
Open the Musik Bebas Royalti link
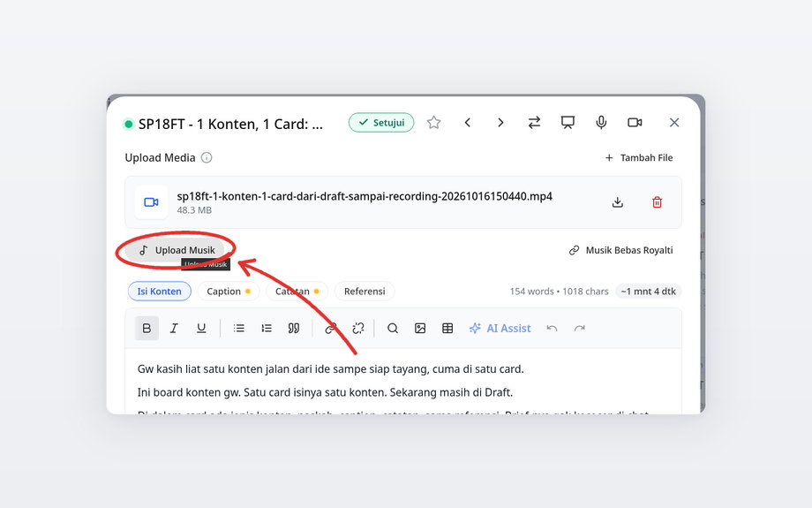click(x=620, y=250)
